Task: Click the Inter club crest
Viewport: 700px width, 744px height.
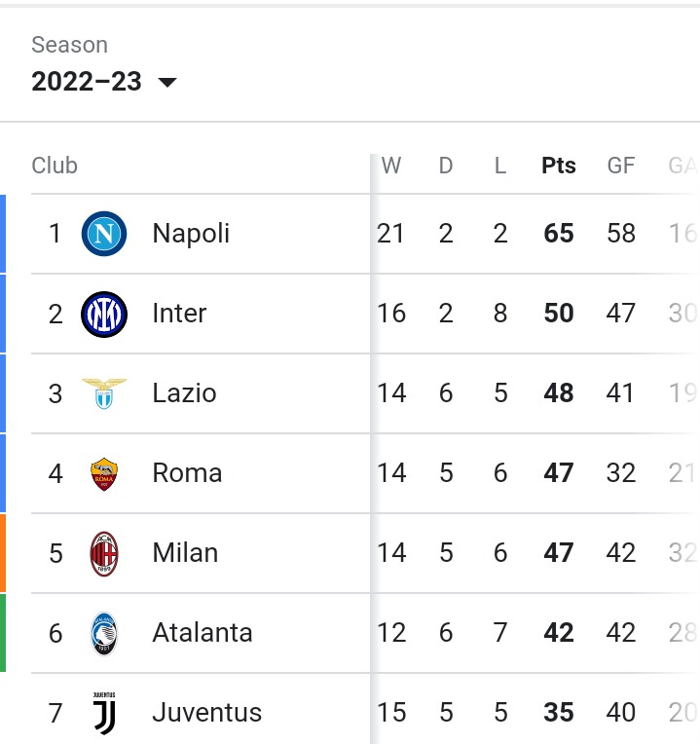Action: 104,314
